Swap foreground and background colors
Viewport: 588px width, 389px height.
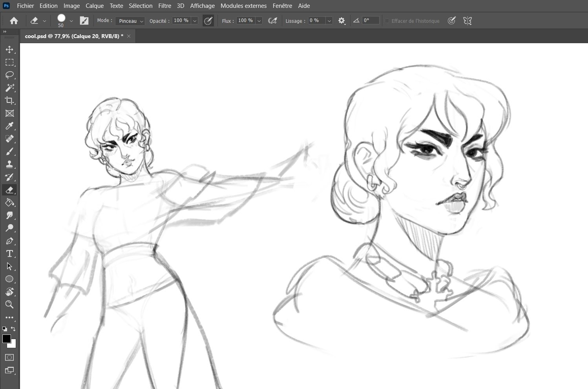click(13, 329)
